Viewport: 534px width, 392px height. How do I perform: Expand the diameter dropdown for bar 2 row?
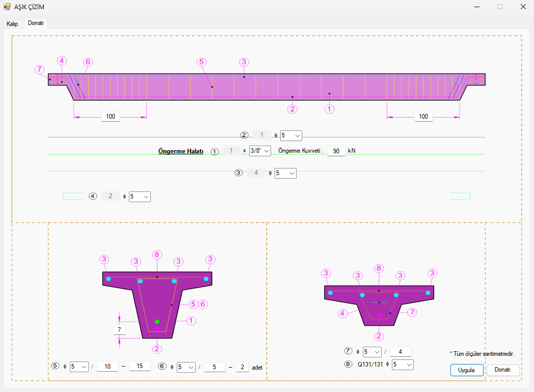[x=291, y=135]
